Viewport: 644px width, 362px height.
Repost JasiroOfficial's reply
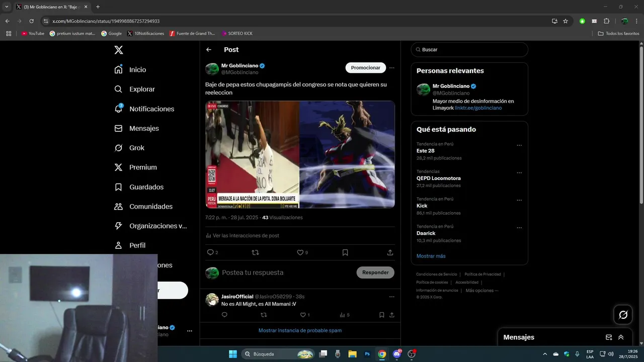point(264,315)
